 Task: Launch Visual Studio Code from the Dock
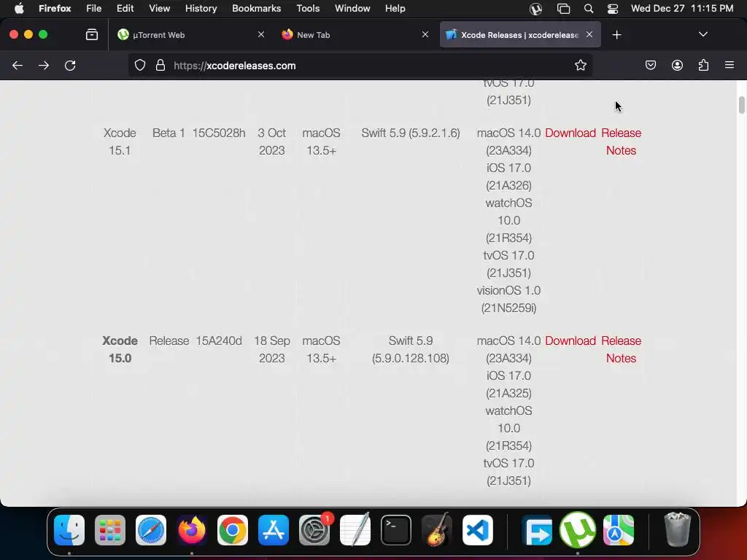(477, 530)
